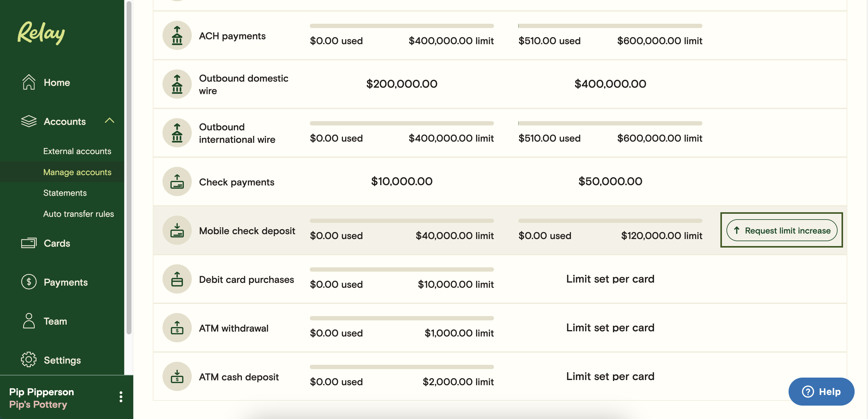This screenshot has width=868, height=419.
Task: Click the Relay logo
Action: 41,33
